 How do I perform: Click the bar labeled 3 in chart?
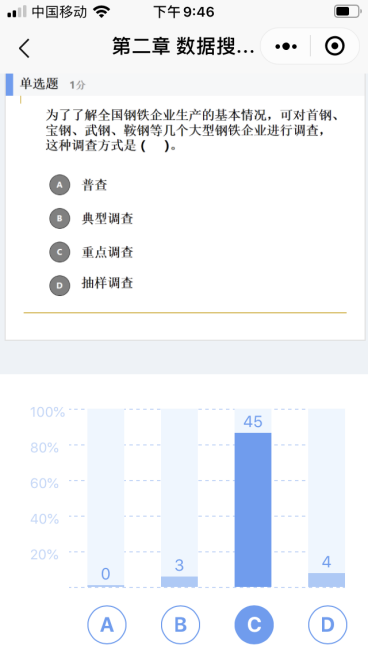coord(179,582)
